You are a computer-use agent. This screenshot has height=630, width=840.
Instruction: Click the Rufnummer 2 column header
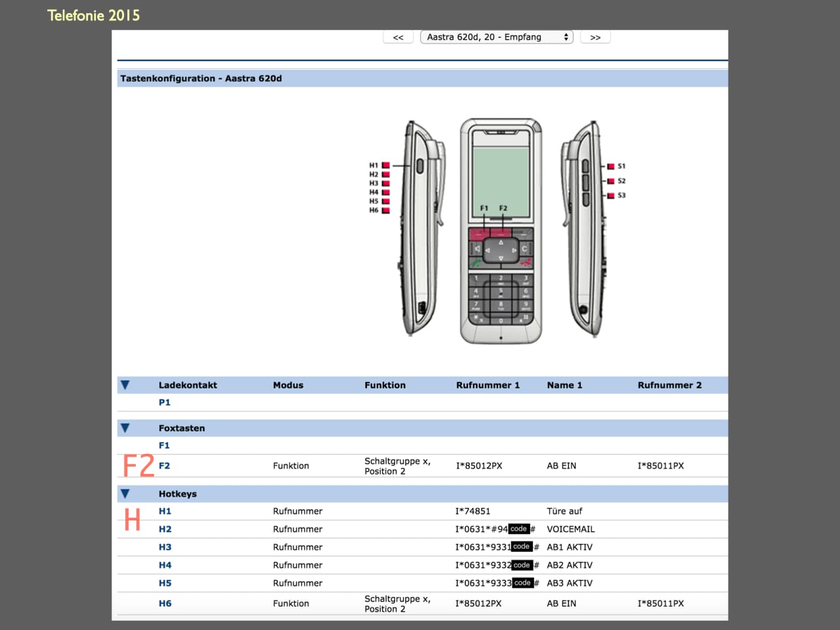pyautogui.click(x=669, y=385)
